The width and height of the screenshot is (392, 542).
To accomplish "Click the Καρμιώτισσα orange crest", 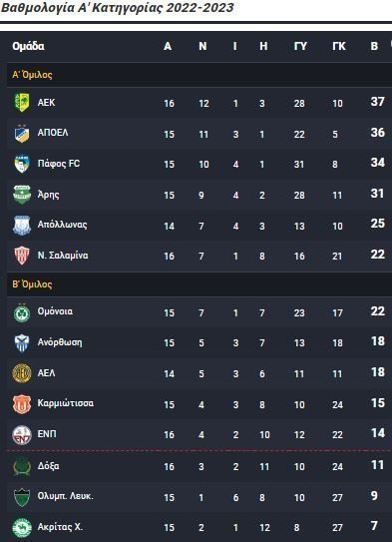I will [22, 404].
